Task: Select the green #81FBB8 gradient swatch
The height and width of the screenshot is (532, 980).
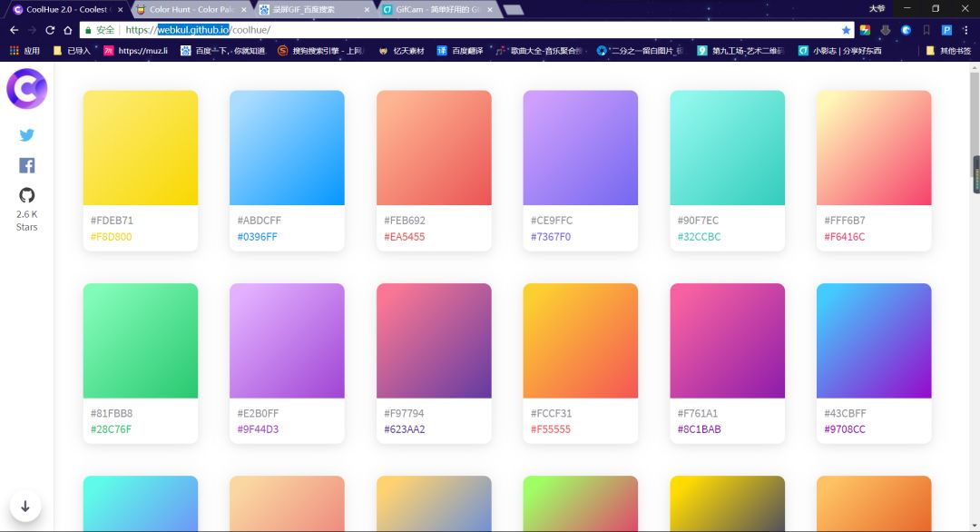Action: [141, 340]
